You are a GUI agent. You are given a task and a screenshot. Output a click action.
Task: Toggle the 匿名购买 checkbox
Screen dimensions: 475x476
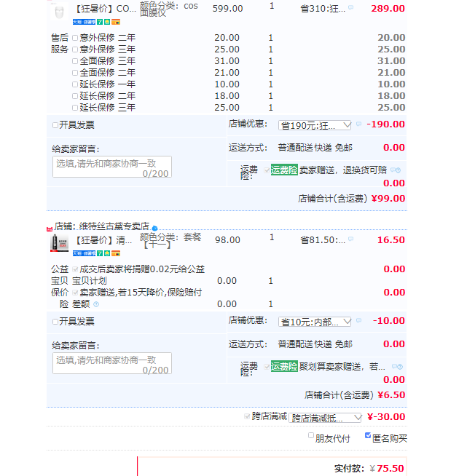click(x=368, y=436)
